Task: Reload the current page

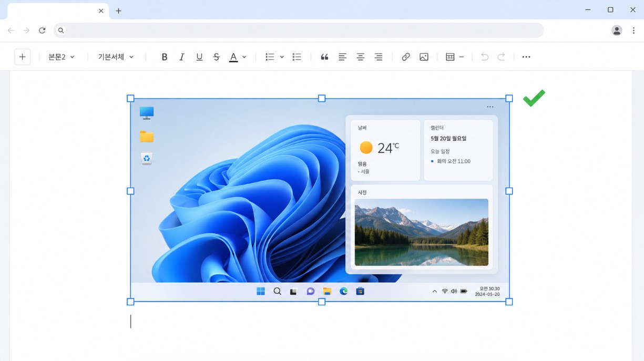Action: pos(42,30)
